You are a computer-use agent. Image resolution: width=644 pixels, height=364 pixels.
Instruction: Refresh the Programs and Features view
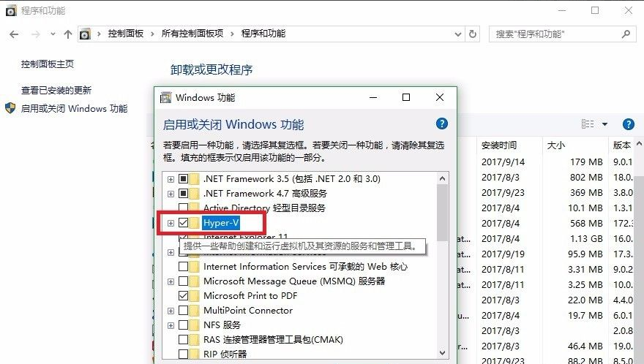tap(473, 34)
